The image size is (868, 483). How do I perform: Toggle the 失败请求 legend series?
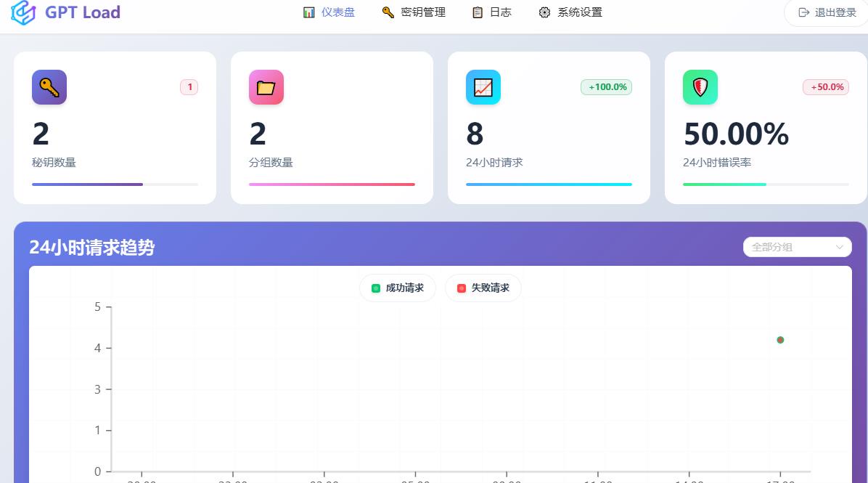coord(483,288)
